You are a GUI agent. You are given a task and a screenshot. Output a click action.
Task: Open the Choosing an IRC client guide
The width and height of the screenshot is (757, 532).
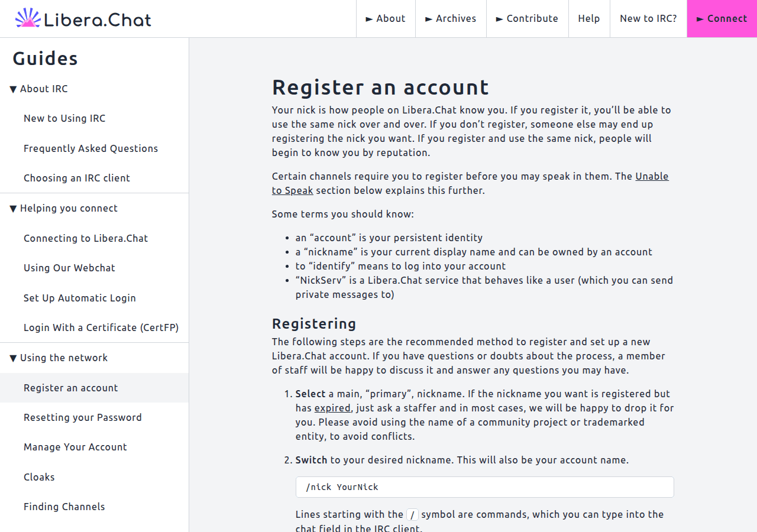pyautogui.click(x=77, y=178)
